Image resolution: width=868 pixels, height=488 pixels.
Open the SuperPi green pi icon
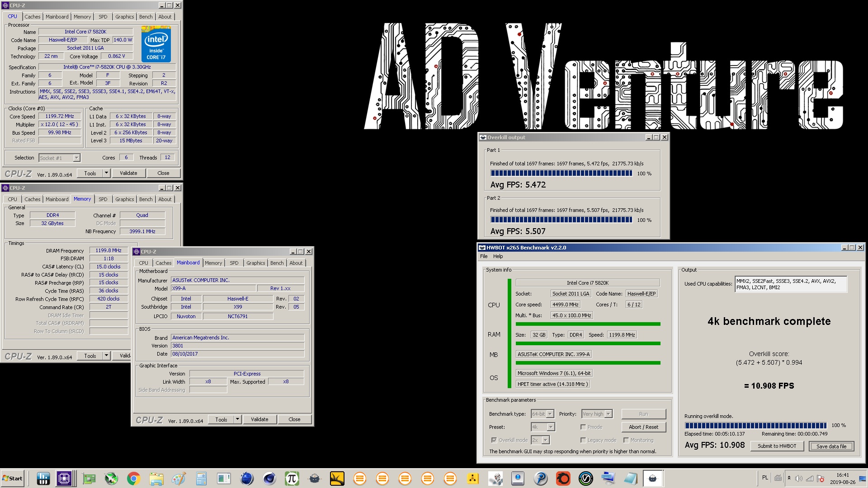click(x=292, y=478)
